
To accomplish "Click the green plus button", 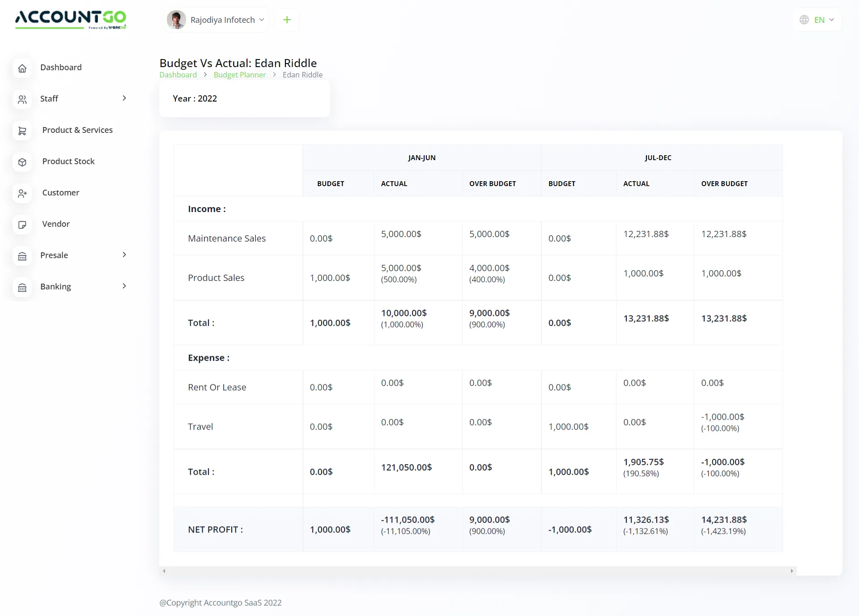I will coord(286,20).
